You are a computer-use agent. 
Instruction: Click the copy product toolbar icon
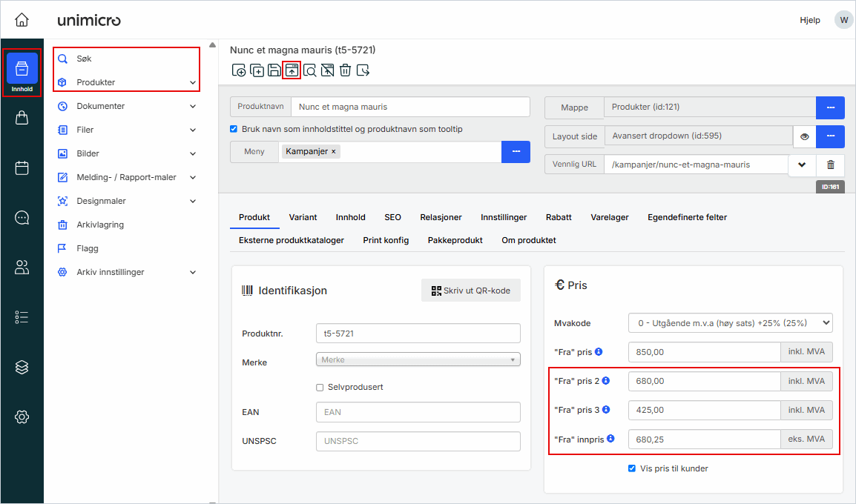257,70
